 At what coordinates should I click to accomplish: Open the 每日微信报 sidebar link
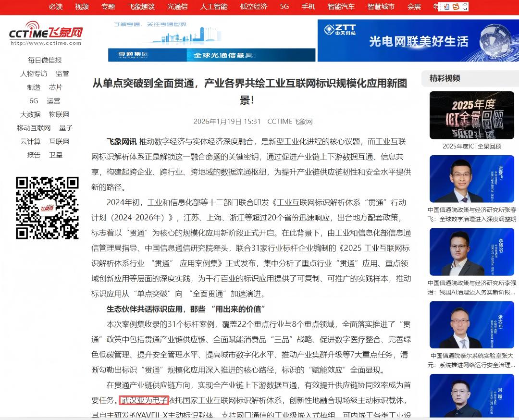(45, 60)
